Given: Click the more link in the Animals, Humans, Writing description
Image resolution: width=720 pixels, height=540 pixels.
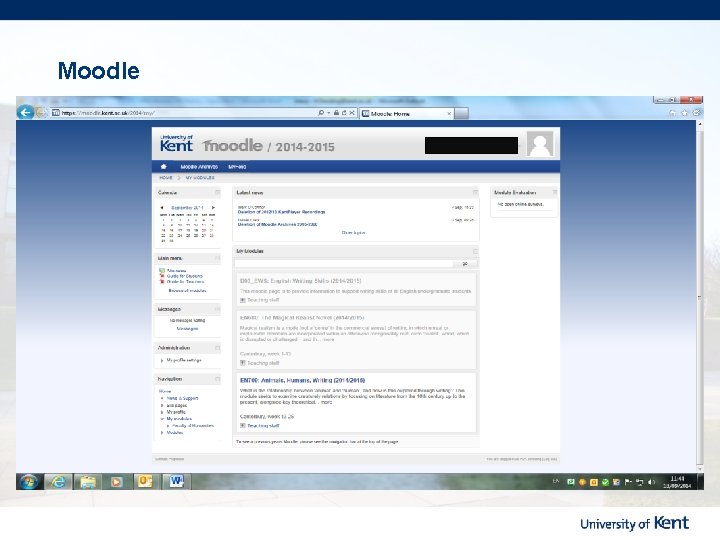Looking at the screenshot, I should tap(326, 402).
